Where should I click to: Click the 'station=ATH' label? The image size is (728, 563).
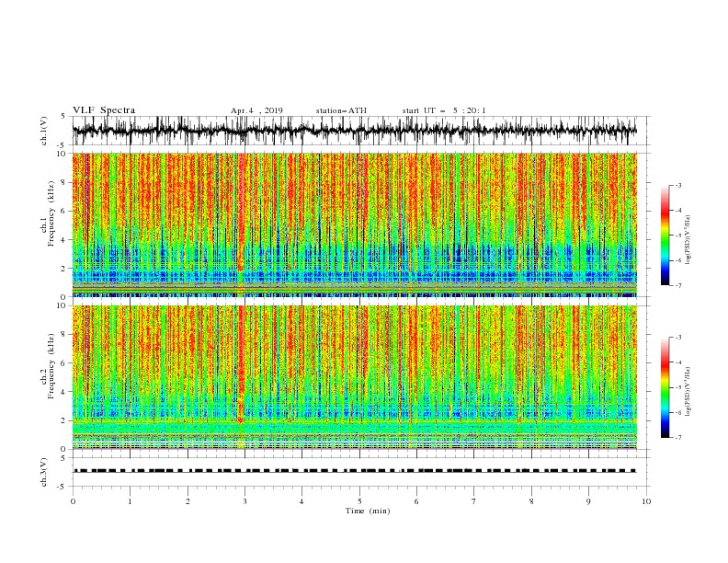click(x=341, y=110)
